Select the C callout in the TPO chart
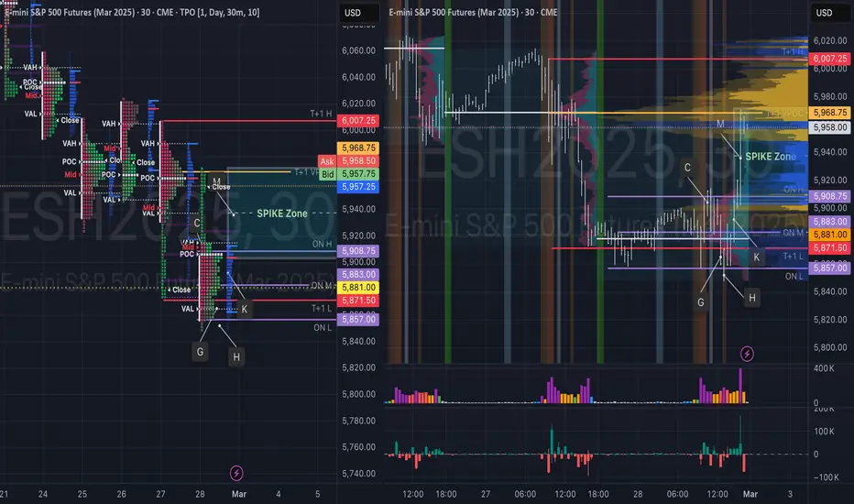This screenshot has width=854, height=504. coord(197,223)
